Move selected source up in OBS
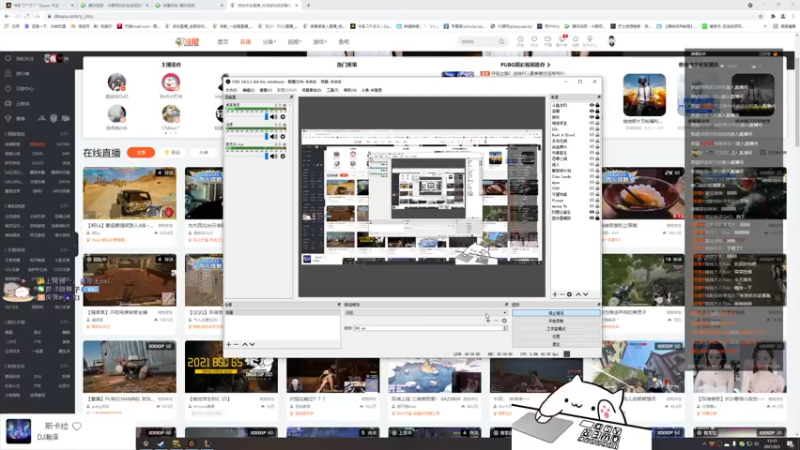This screenshot has width=800, height=450. point(578,294)
